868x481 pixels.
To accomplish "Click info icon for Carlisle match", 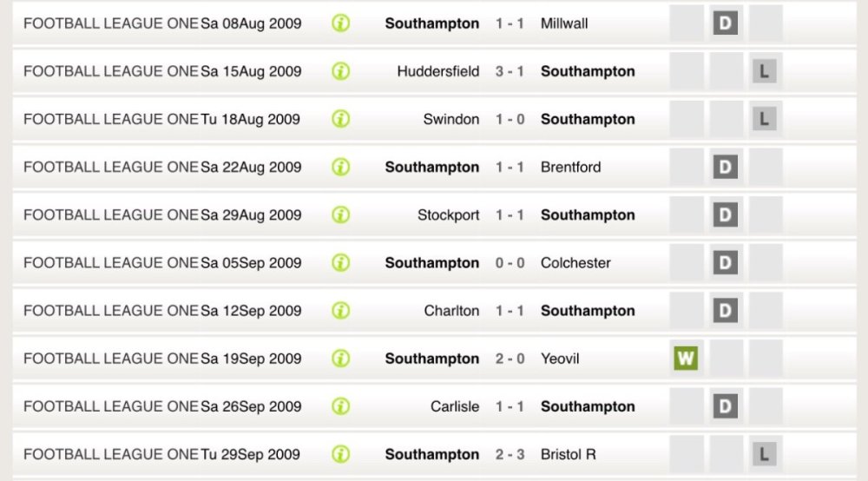I will pyautogui.click(x=341, y=405).
